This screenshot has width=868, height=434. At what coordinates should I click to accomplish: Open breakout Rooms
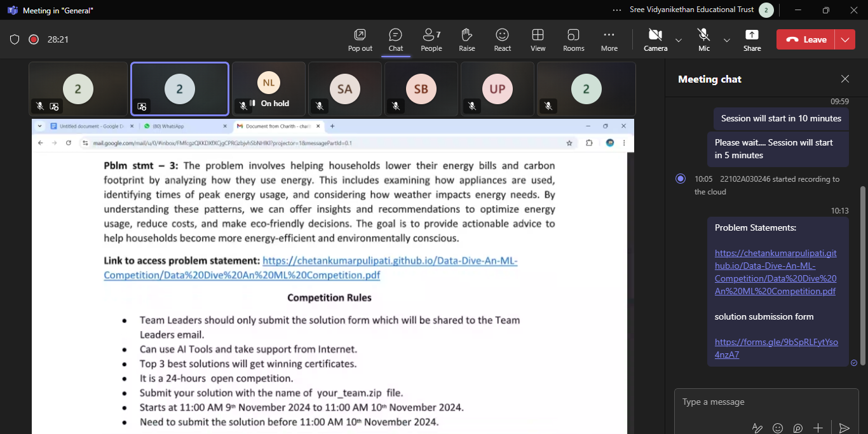(x=573, y=39)
